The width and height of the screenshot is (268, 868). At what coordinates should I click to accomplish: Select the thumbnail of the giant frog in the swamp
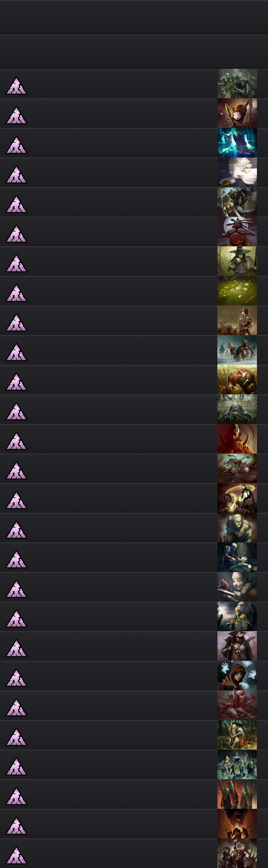237,409
